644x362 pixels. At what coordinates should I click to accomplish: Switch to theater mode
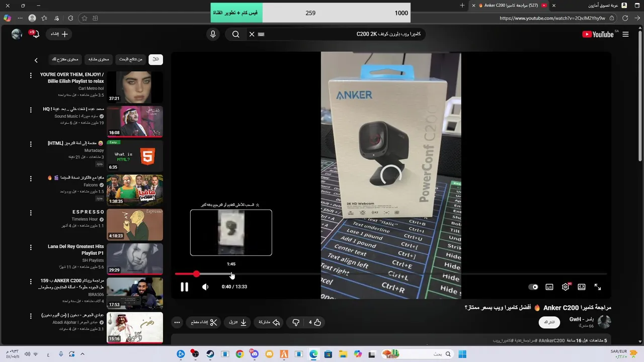tap(582, 287)
